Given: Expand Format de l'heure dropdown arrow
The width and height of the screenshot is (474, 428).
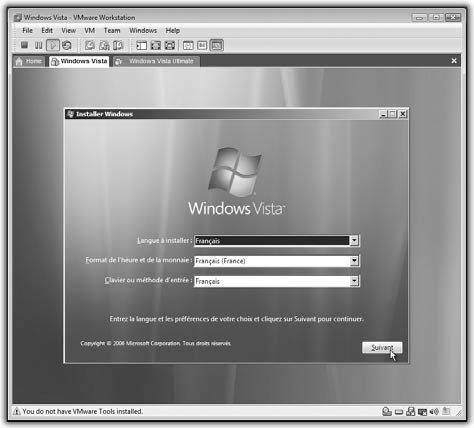Looking at the screenshot, I should point(354,261).
